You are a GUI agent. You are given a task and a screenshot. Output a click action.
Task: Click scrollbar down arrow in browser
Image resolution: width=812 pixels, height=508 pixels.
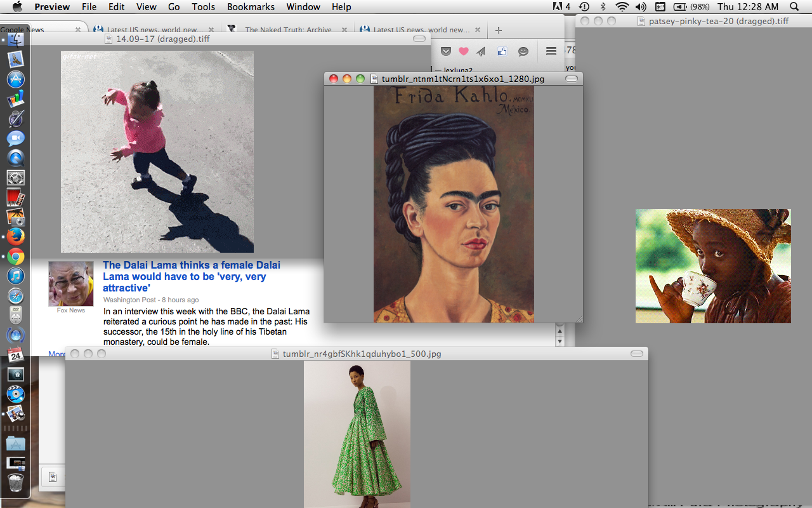click(560, 342)
